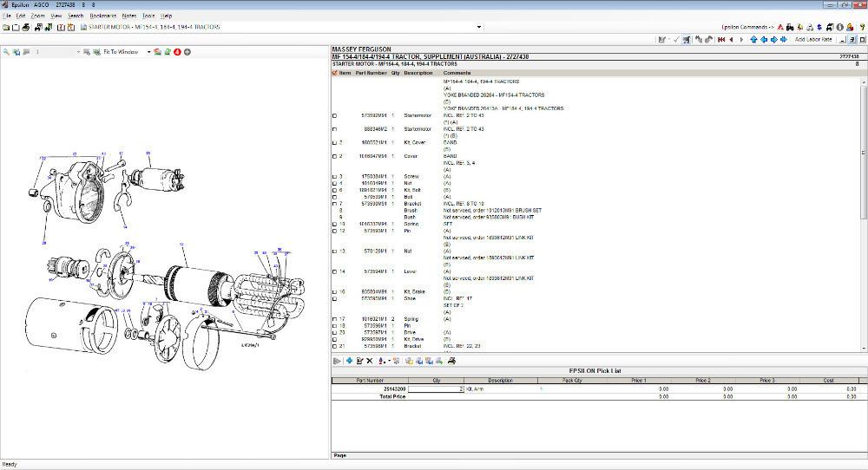Edit pick list item pencil icon

click(359, 361)
